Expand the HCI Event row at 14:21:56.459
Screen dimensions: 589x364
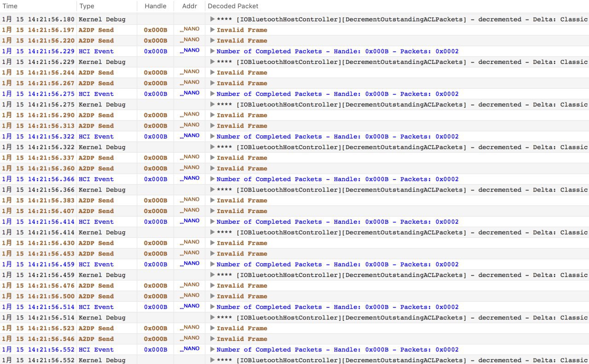212,264
